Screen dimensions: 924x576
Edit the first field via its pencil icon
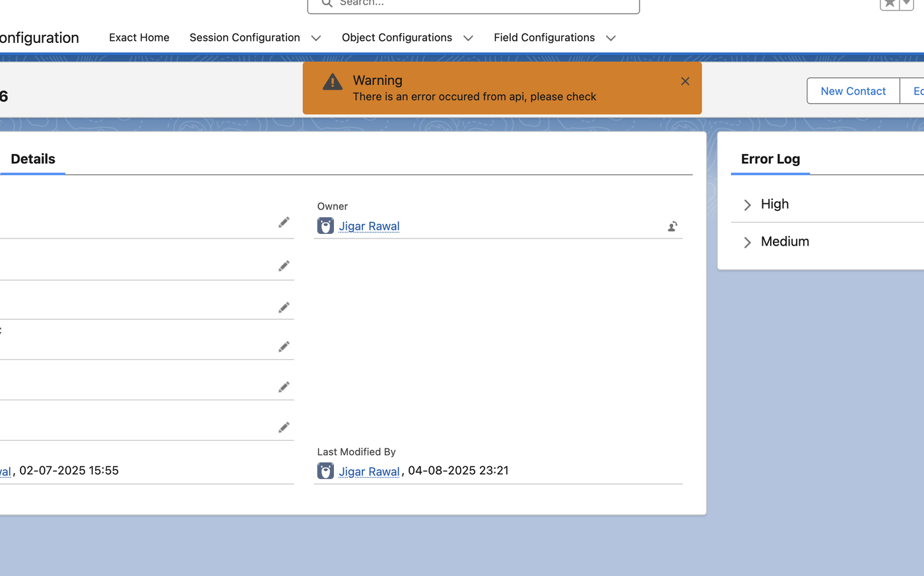[284, 223]
